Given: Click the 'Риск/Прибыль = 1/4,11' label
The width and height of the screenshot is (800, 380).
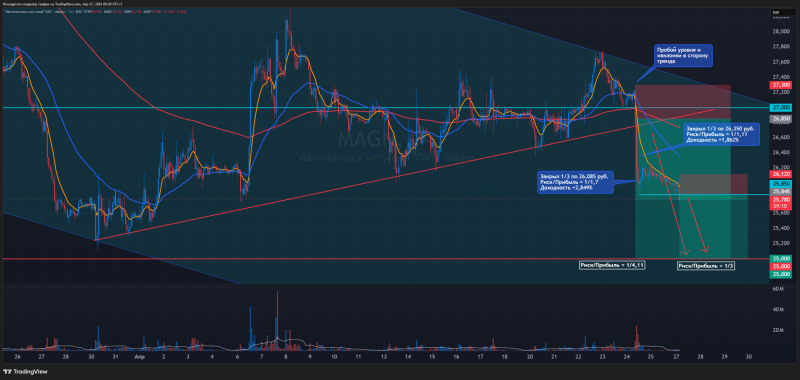Looking at the screenshot, I should pyautogui.click(x=612, y=265).
